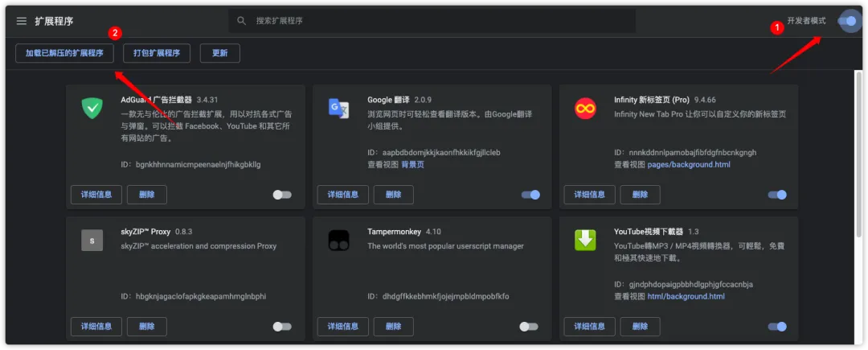Click ID nnnkddnnlpamobajfibfdgfnbcnkgngh text
The image size is (868, 350).
[x=686, y=152]
